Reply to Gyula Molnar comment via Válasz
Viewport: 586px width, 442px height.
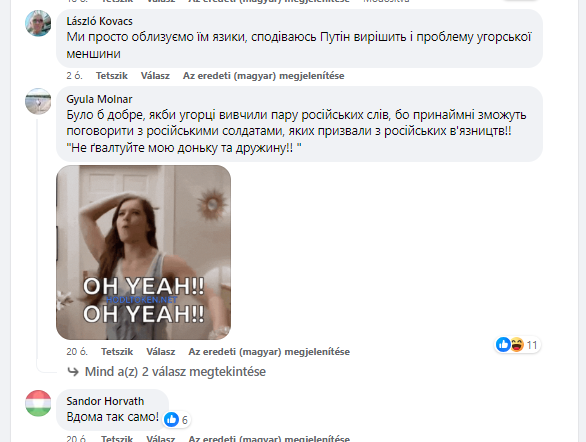pos(161,352)
